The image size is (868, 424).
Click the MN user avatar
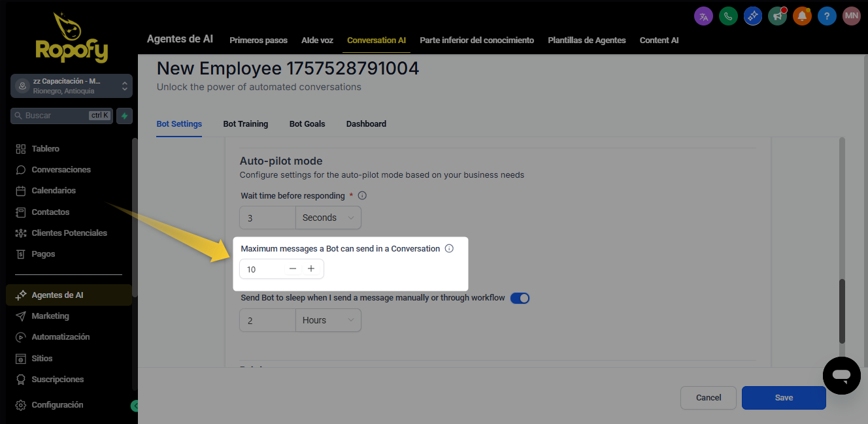(x=851, y=16)
